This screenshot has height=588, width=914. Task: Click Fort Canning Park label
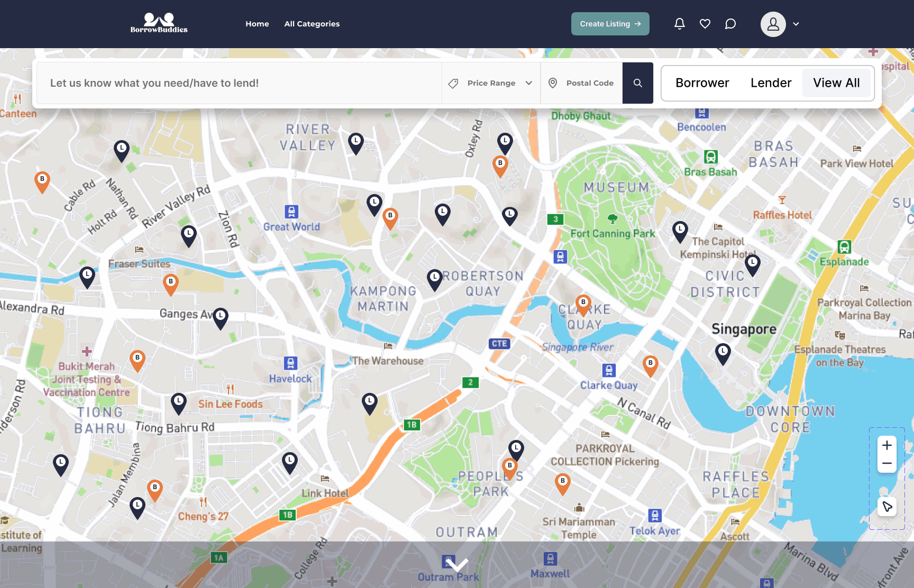click(x=613, y=233)
